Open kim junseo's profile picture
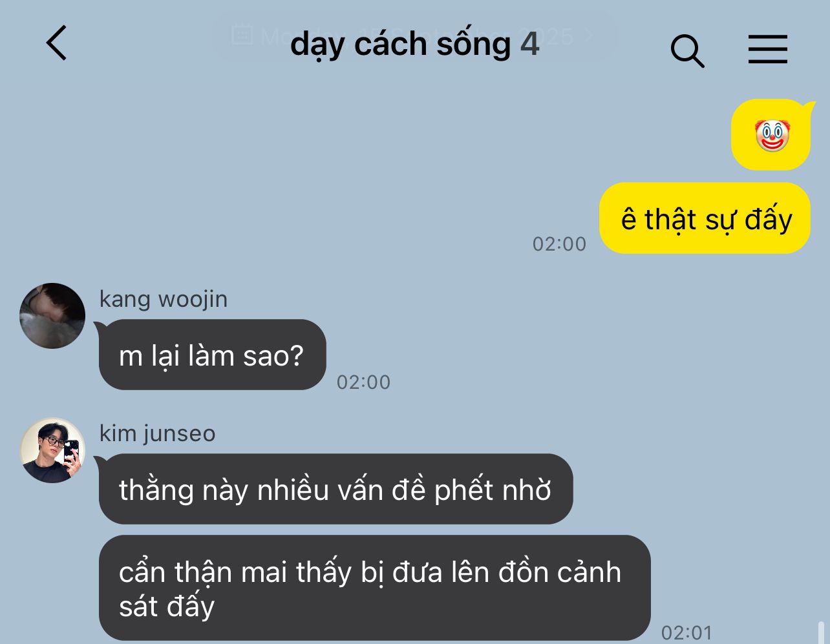 coord(52,450)
